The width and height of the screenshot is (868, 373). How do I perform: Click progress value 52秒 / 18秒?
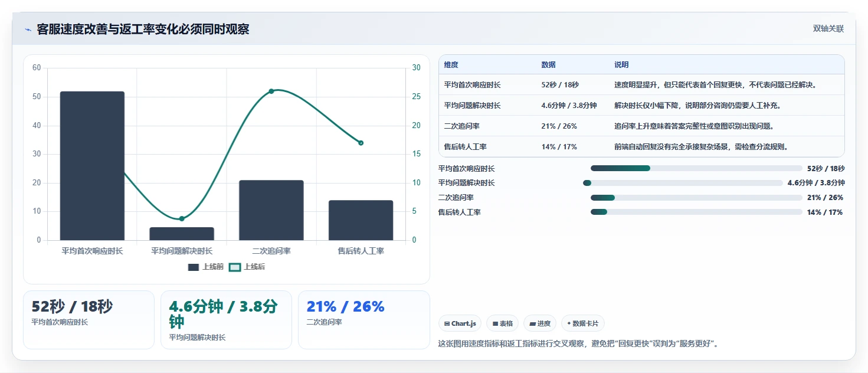826,169
